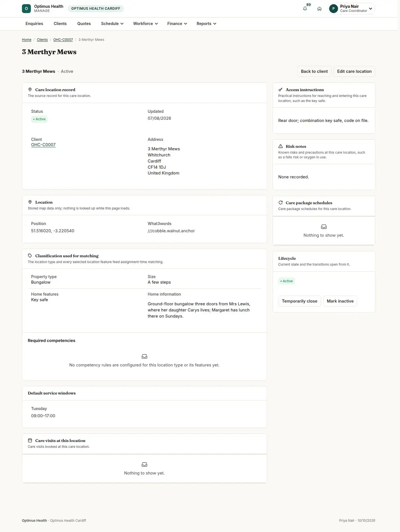Image resolution: width=400 pixels, height=532 pixels.
Task: Click Back to client button
Action: (x=314, y=71)
